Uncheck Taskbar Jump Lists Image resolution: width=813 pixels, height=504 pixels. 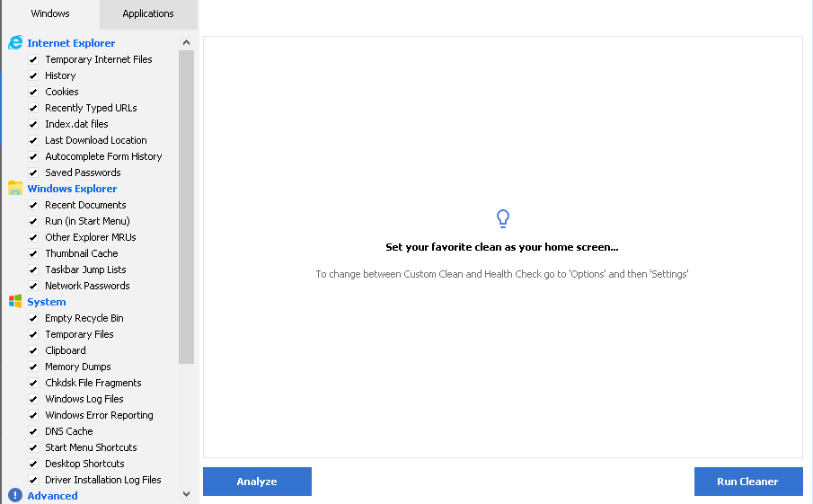33,270
